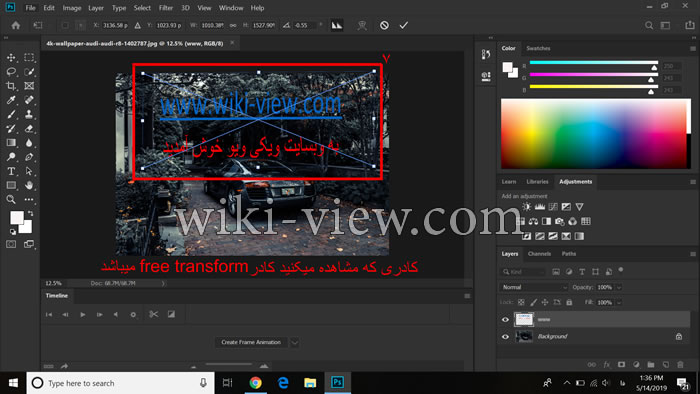
Task: Select the Blur tool
Action: tap(29, 143)
